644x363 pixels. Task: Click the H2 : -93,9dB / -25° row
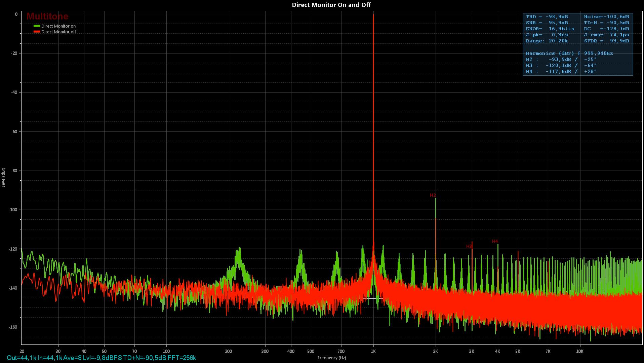point(561,59)
